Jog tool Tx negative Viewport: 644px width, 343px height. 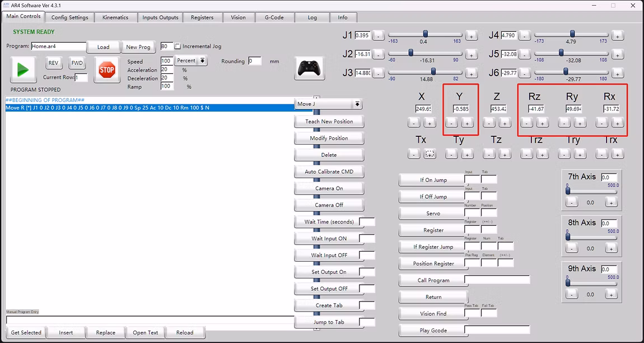click(414, 154)
